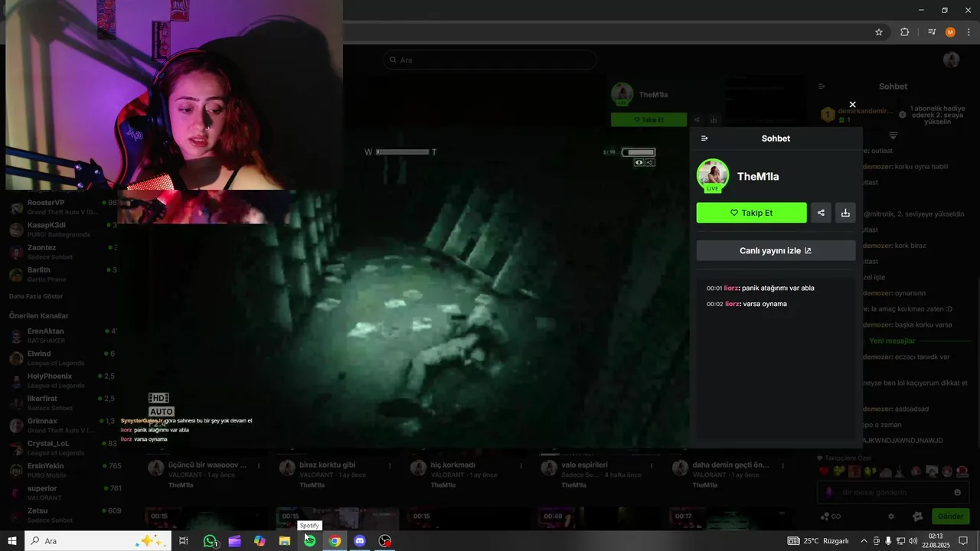
Task: Open options for 'hiç korkmadı' clip
Action: [521, 465]
